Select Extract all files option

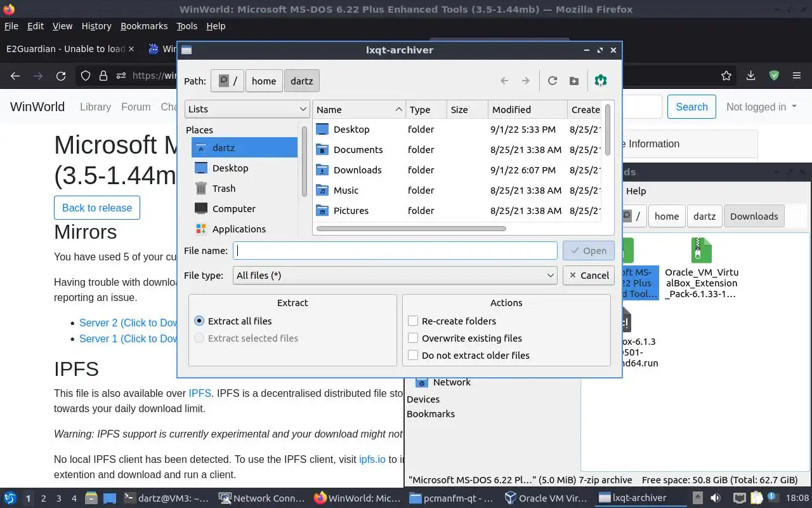click(233, 321)
